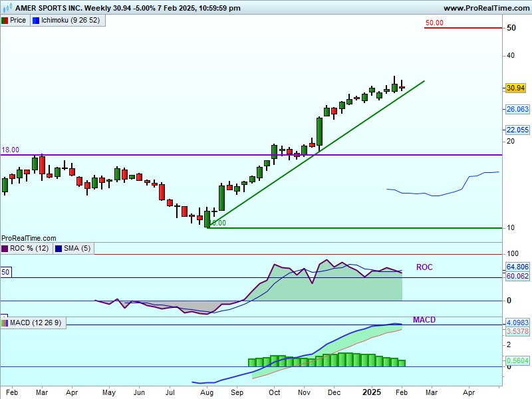The width and height of the screenshot is (532, 399).
Task: Click the 4.0983 MACD value label
Action: point(517,323)
